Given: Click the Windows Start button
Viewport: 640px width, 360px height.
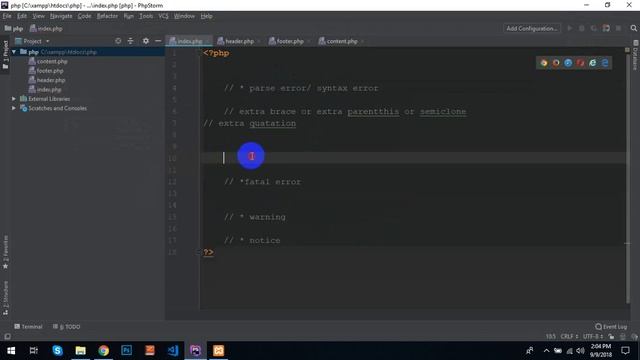Looking at the screenshot, I should [x=11, y=351].
